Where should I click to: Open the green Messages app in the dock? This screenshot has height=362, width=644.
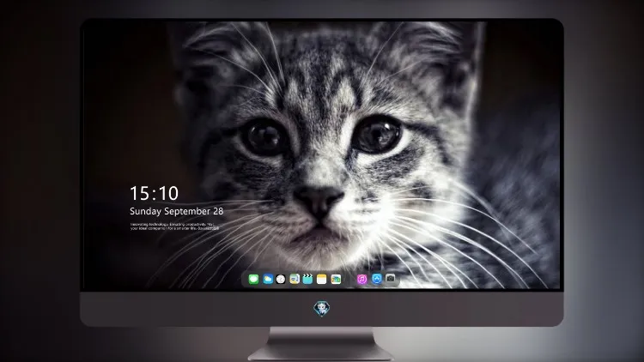[253, 279]
